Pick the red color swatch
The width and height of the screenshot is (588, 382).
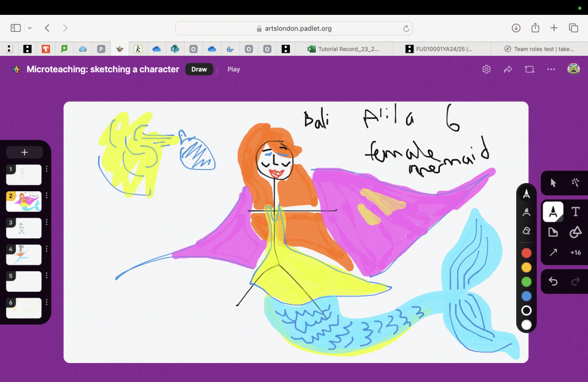point(526,253)
